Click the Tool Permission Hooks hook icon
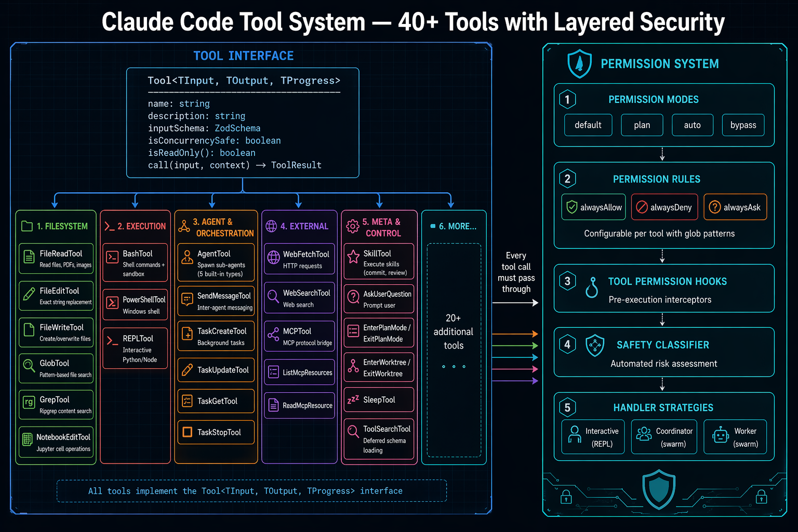This screenshot has width=798, height=532. pyautogui.click(x=592, y=287)
